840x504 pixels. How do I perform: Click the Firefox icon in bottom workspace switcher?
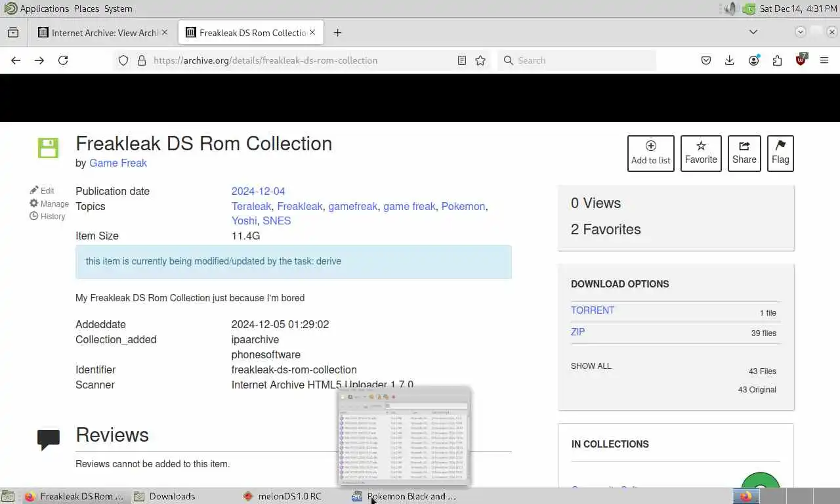point(745,496)
